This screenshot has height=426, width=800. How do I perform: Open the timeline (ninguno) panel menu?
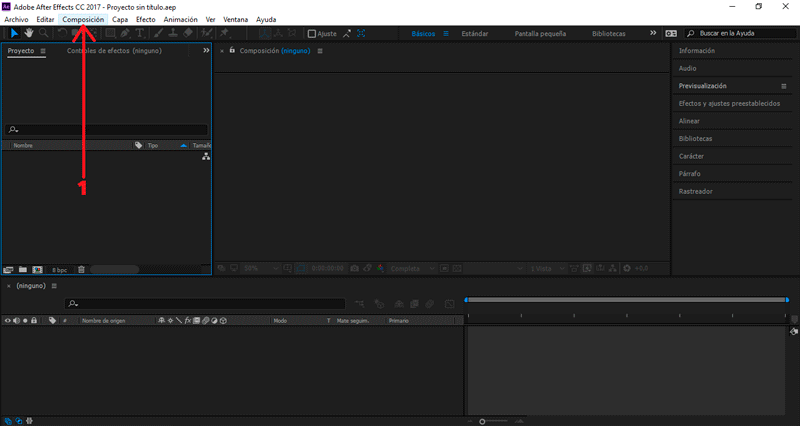[54, 286]
